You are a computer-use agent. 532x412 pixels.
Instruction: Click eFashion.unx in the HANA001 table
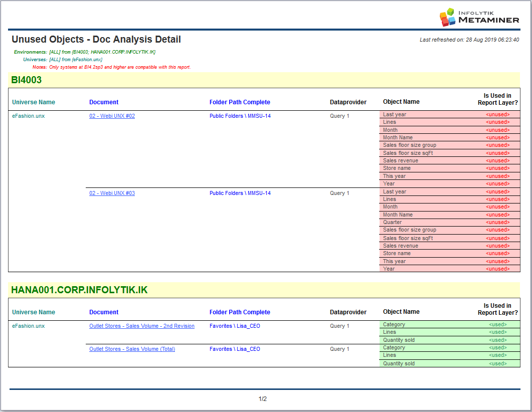(x=29, y=326)
